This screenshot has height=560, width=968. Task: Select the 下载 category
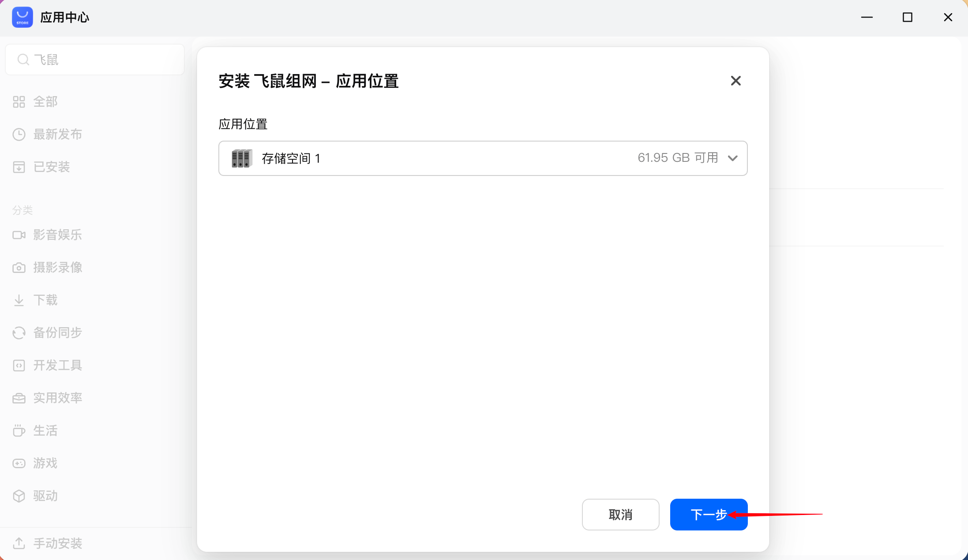tap(45, 300)
